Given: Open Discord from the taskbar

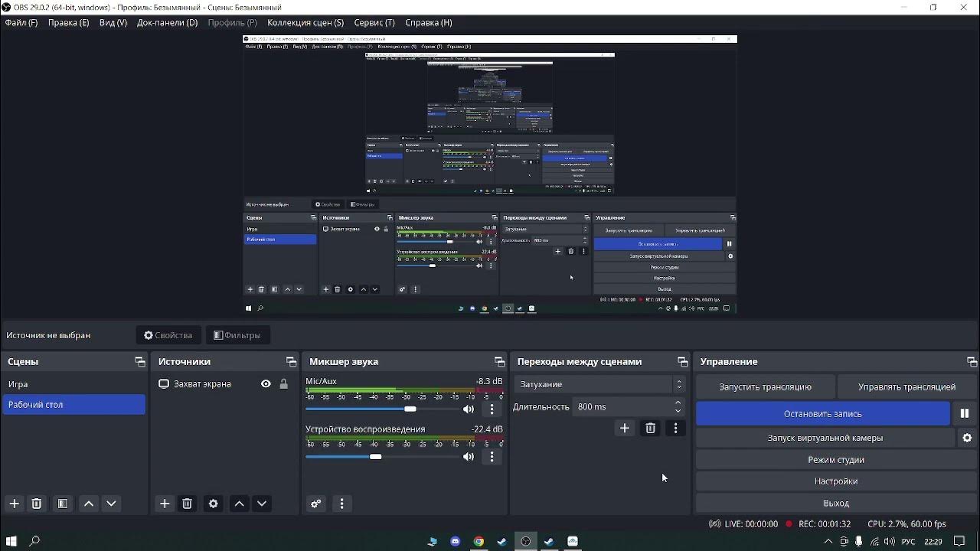Looking at the screenshot, I should (456, 541).
